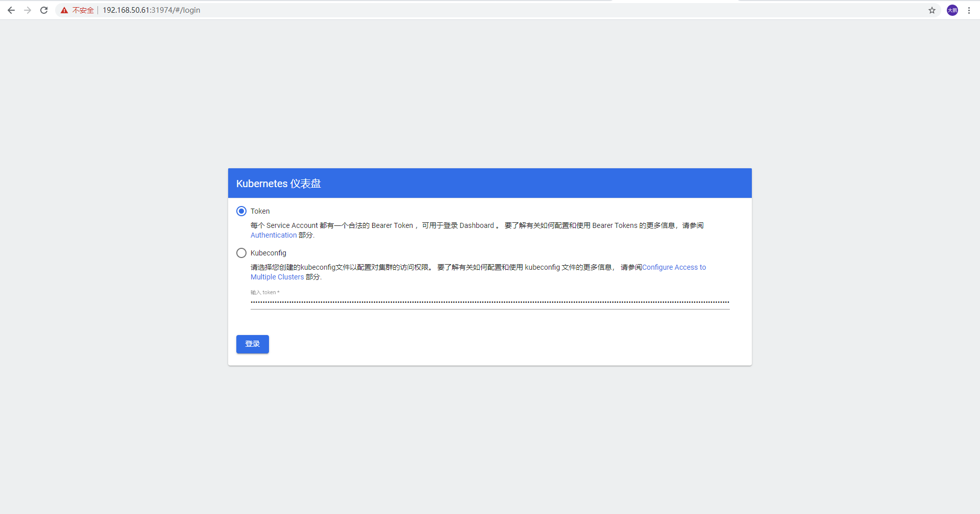Screen dimensions: 980x514
Task: Open the browser three-dot menu
Action: (969, 10)
